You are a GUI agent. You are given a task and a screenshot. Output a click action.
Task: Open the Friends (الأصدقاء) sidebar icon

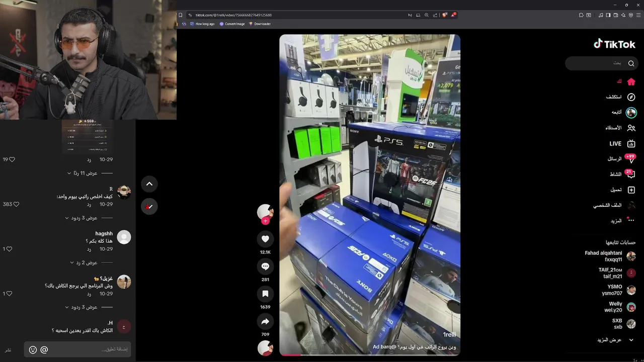pos(631,128)
